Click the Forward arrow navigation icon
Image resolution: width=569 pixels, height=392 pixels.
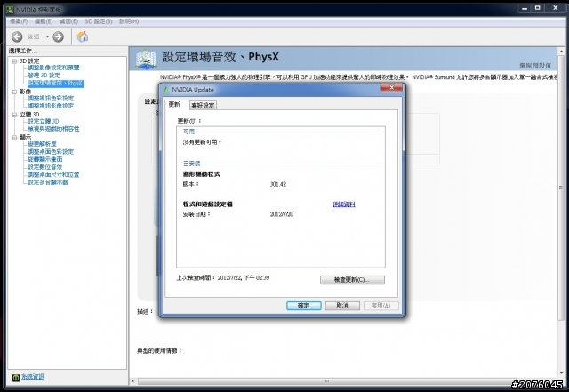pos(58,36)
